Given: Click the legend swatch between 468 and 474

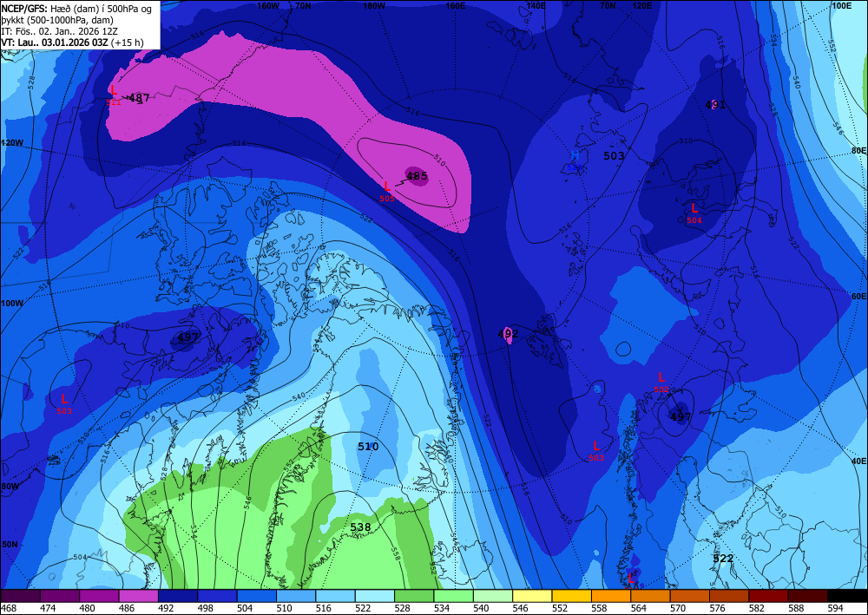Looking at the screenshot, I should coord(21,596).
